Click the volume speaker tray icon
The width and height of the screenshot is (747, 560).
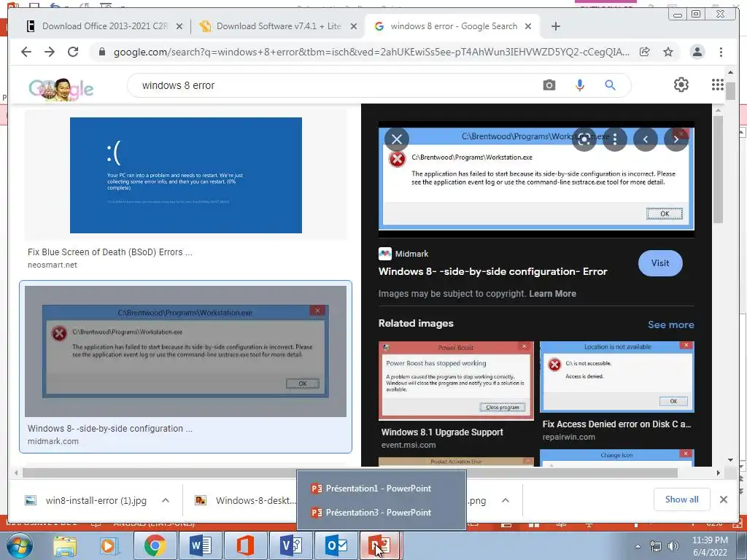[673, 546]
